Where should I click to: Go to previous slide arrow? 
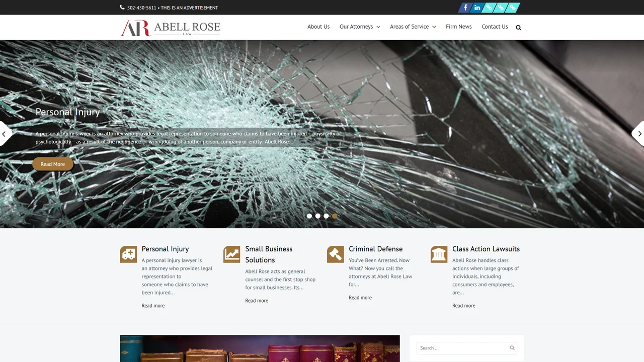click(x=5, y=134)
